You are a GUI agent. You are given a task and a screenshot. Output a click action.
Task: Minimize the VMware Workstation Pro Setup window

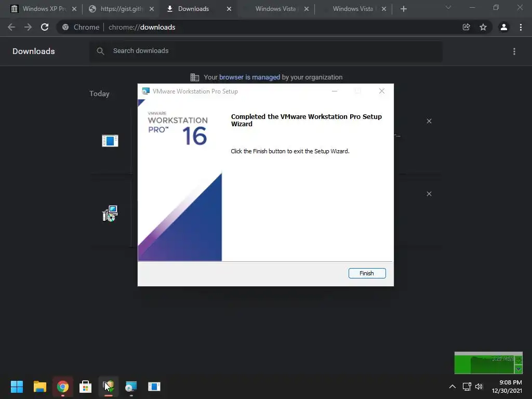click(x=335, y=91)
